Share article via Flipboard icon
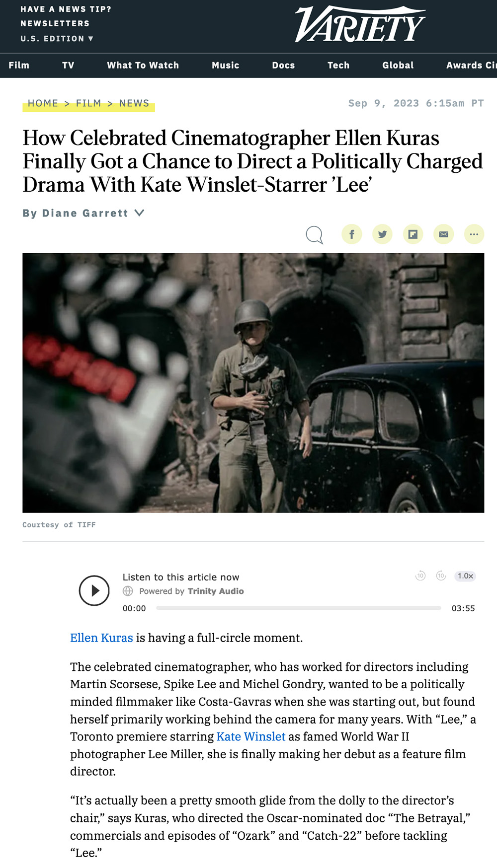497x868 pixels. (x=413, y=234)
